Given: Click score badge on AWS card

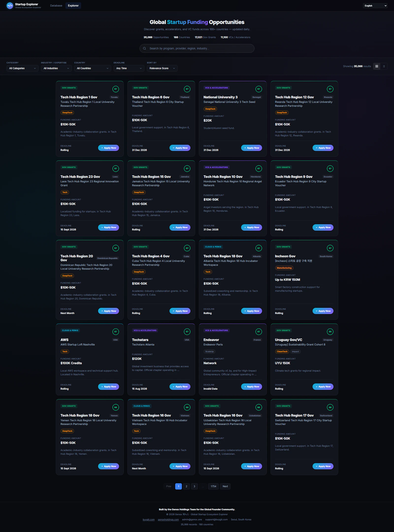Looking at the screenshot, I should click(115, 332).
